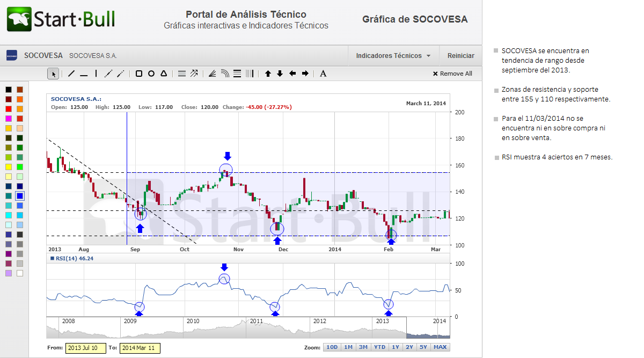Pick the cyan color swatch

click(9, 215)
